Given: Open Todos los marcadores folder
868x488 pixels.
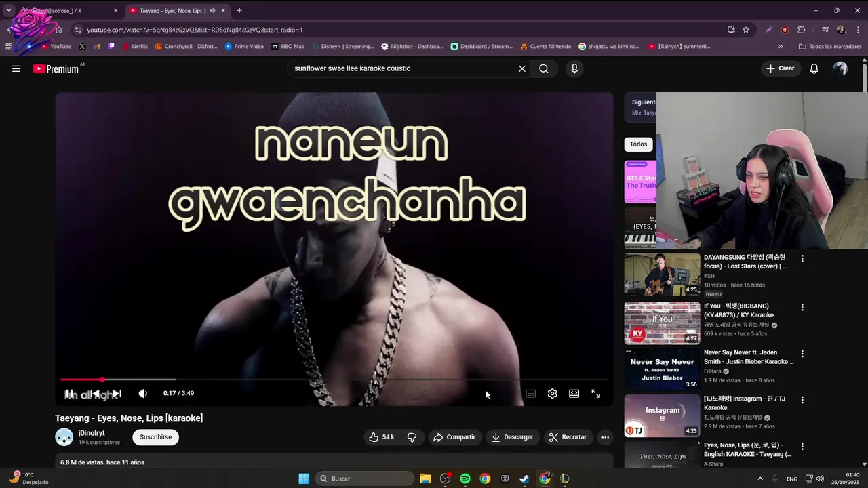Looking at the screenshot, I should click(x=830, y=47).
